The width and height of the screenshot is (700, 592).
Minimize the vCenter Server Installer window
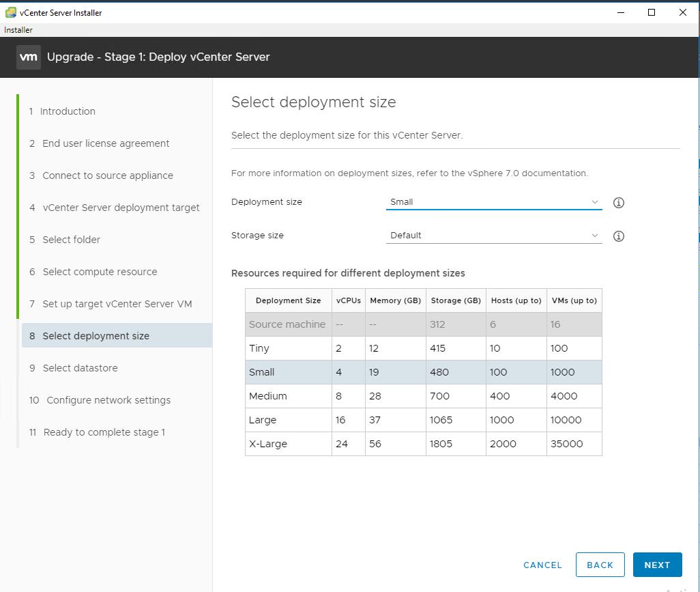[621, 12]
